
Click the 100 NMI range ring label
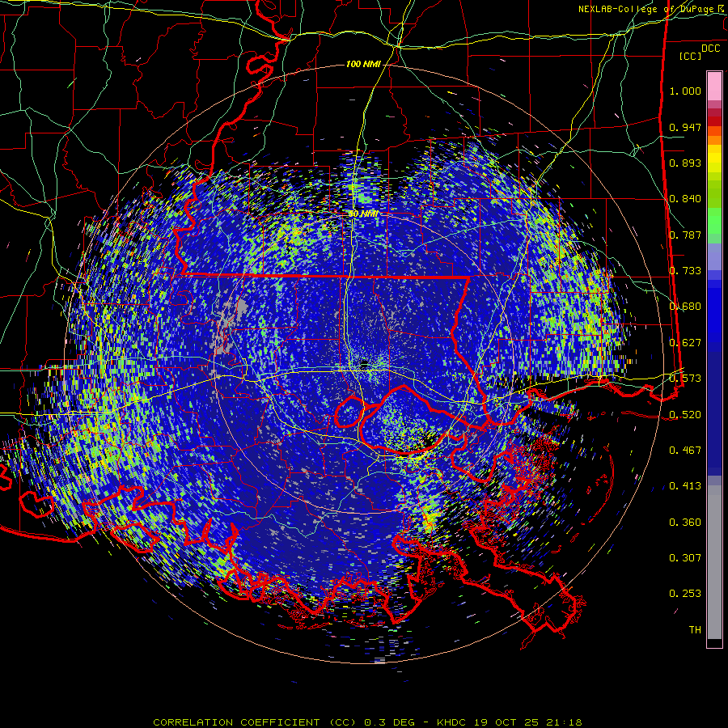363,64
